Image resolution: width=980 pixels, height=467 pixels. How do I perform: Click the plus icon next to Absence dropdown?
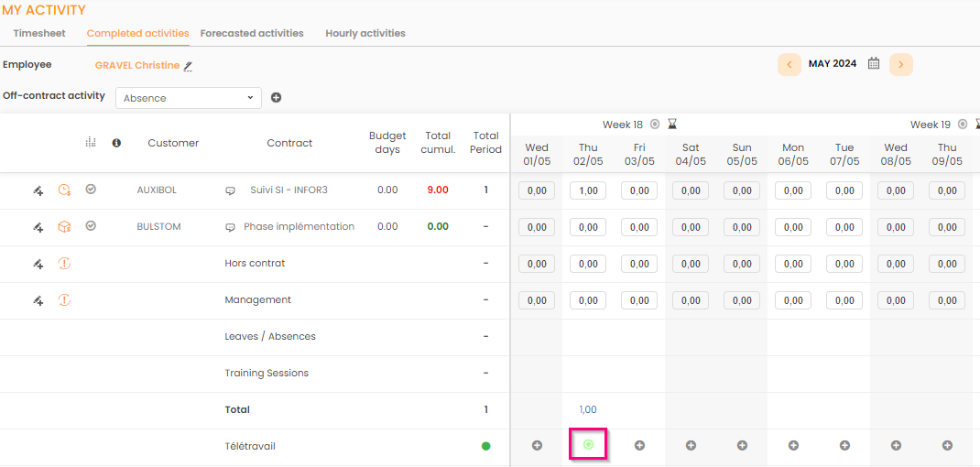click(x=276, y=98)
